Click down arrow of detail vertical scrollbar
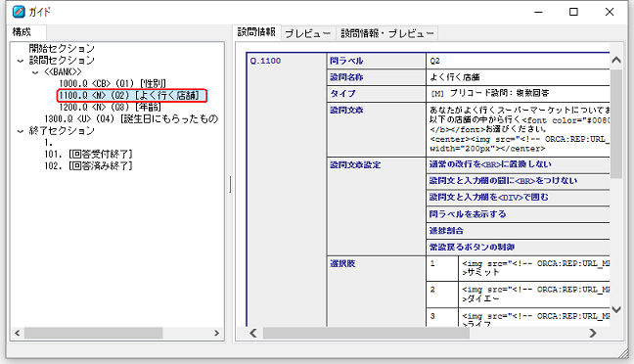 [x=616, y=309]
